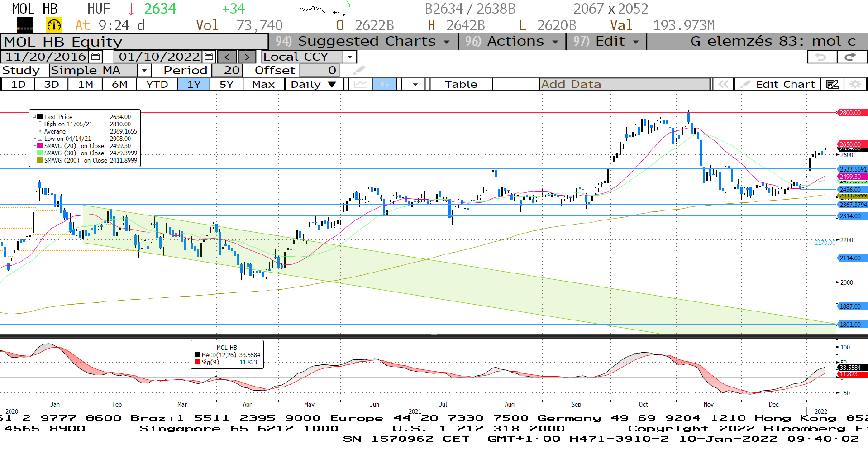
Task: Select 6M time range
Action: [119, 84]
